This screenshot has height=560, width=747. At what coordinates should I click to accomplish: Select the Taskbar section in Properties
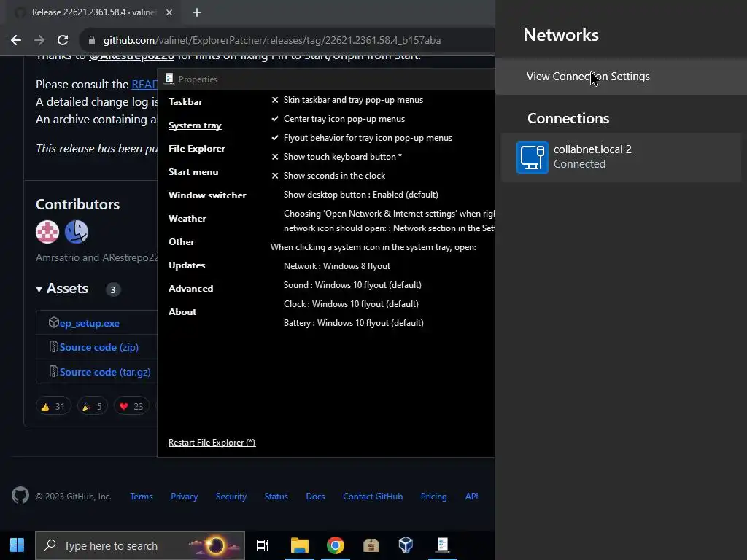(x=185, y=102)
